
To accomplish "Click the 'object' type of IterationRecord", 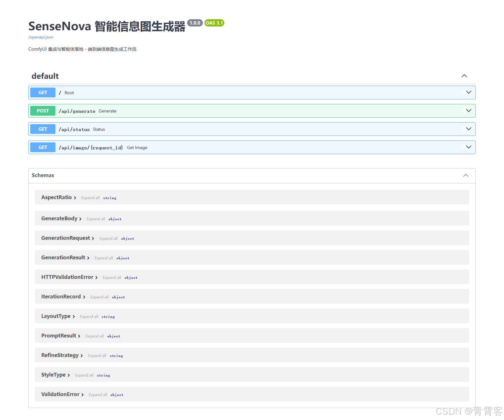I will click(118, 297).
